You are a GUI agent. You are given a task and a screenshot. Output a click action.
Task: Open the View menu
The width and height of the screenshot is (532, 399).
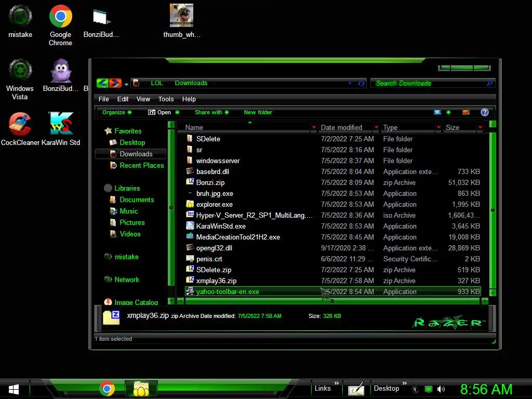(x=143, y=99)
